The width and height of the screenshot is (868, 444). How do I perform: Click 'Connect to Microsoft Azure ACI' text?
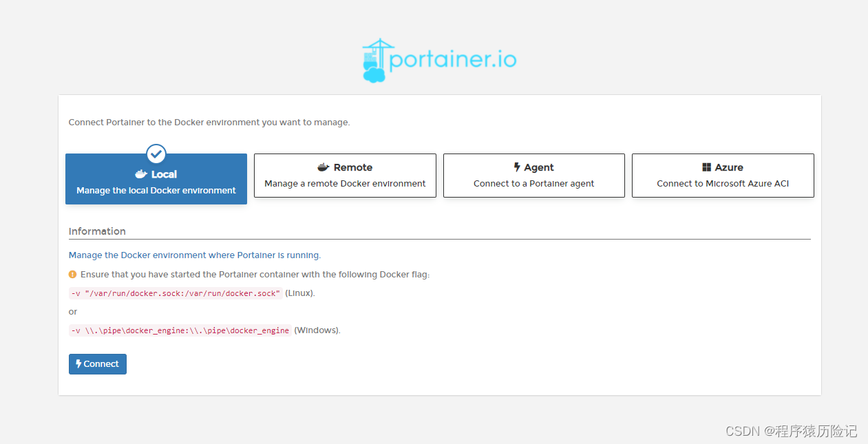(723, 184)
